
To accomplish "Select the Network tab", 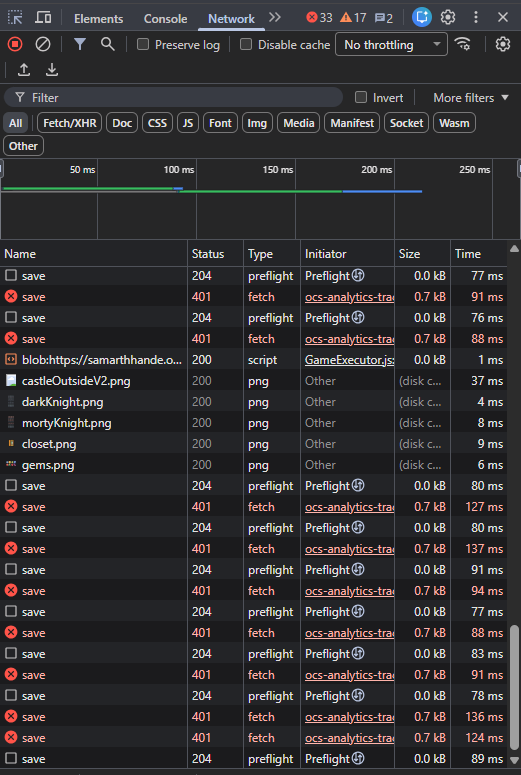I will [x=231, y=19].
